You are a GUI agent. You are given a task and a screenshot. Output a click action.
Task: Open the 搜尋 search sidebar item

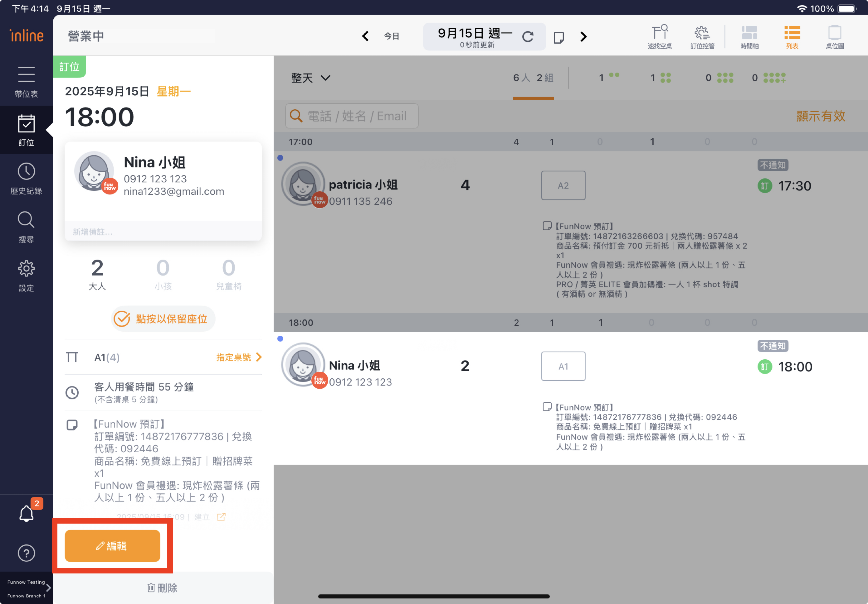(x=26, y=227)
